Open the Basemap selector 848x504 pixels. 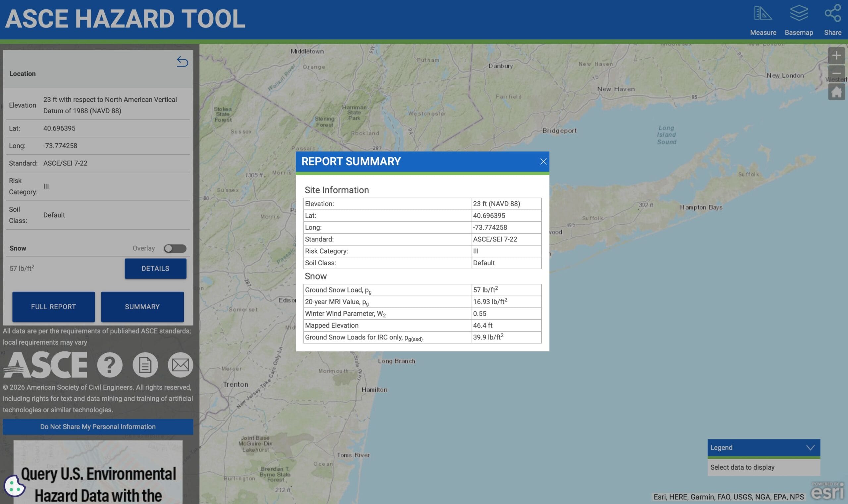click(x=799, y=21)
